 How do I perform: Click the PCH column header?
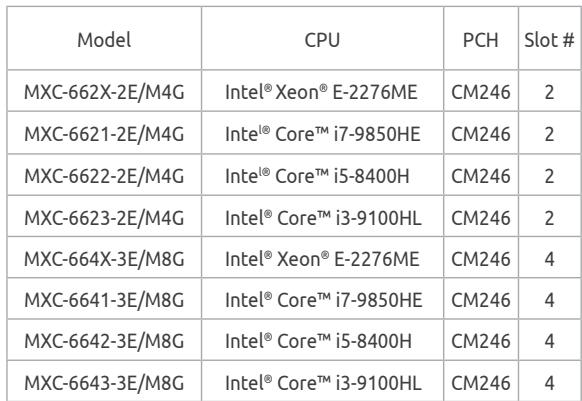[x=480, y=40]
